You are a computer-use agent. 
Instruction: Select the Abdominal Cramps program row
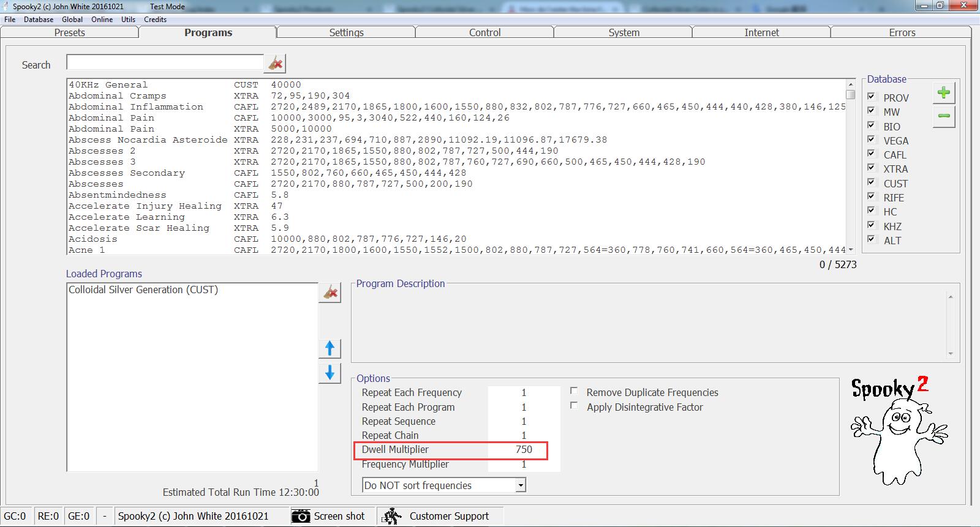456,95
